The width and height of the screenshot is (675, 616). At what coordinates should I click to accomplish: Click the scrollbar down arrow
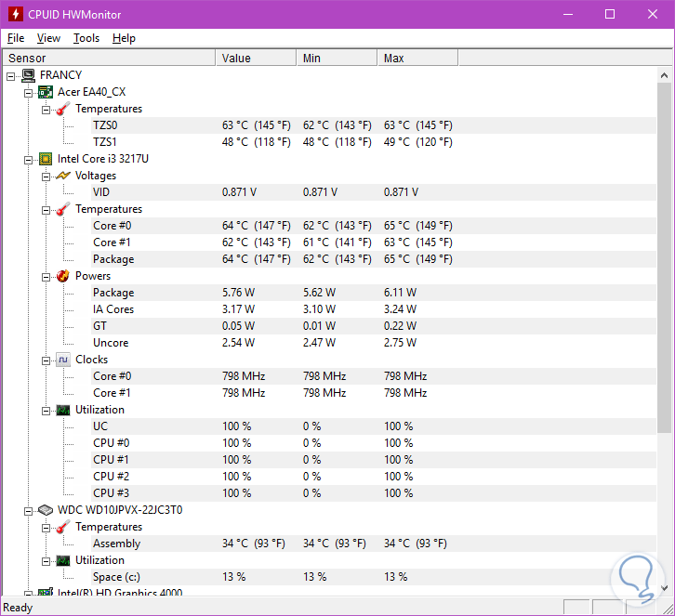[664, 587]
